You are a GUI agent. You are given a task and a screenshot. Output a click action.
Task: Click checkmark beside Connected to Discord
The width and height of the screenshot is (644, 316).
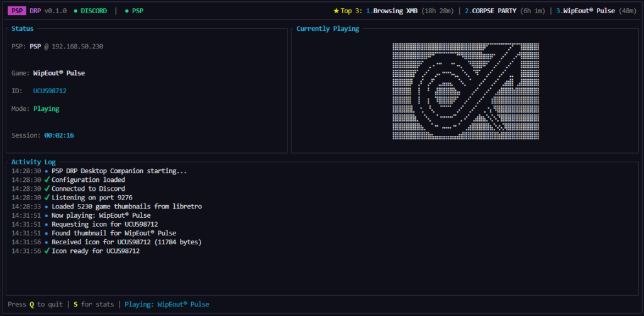point(47,188)
